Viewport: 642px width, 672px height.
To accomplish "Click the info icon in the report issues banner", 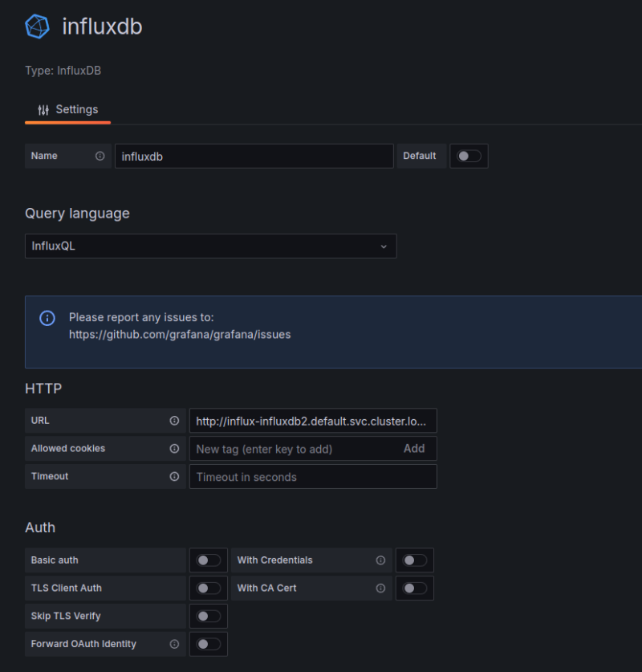I will pyautogui.click(x=47, y=318).
